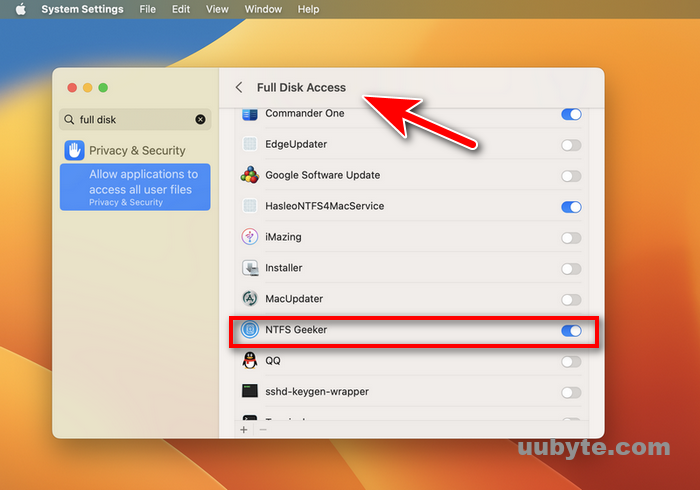Select the MacUpdater label
This screenshot has width=700, height=490.
294,299
